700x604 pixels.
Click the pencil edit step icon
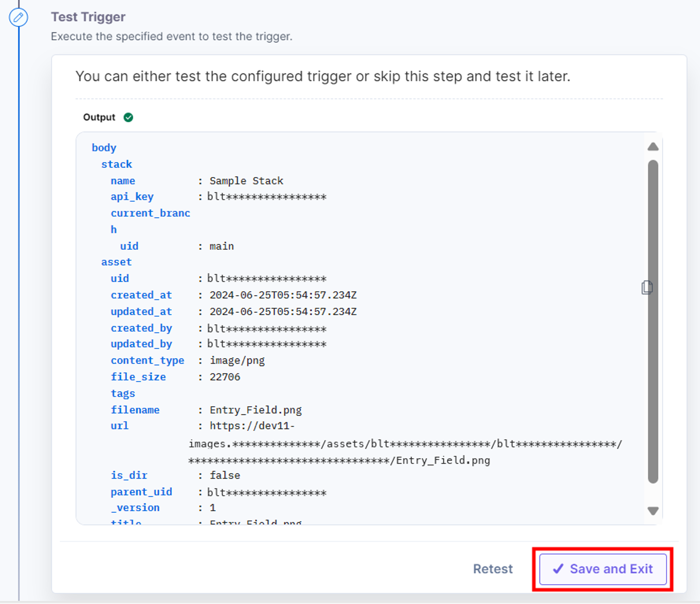point(18,17)
